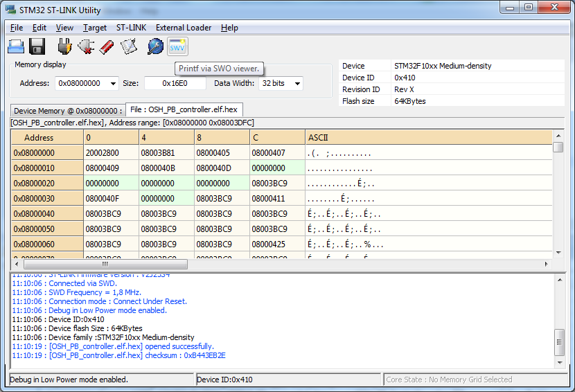Viewport: 575px width, 392px height.
Task: Expand the Address dropdown list
Action: coord(114,83)
